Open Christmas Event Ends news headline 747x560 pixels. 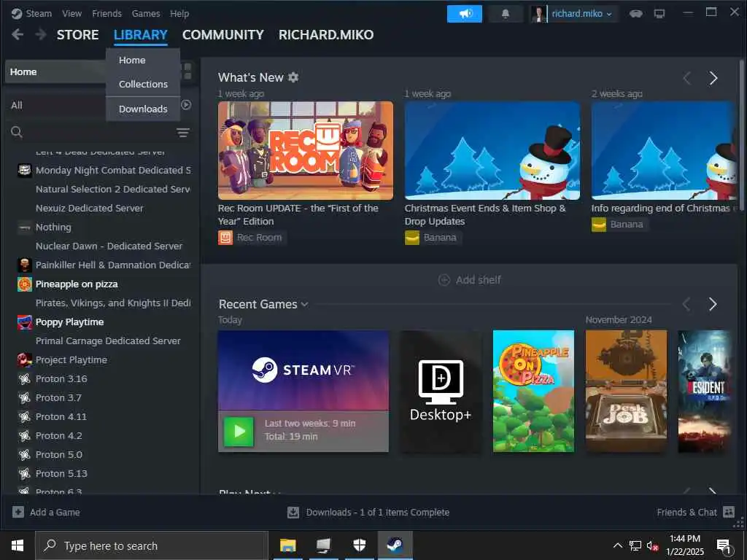(x=485, y=215)
